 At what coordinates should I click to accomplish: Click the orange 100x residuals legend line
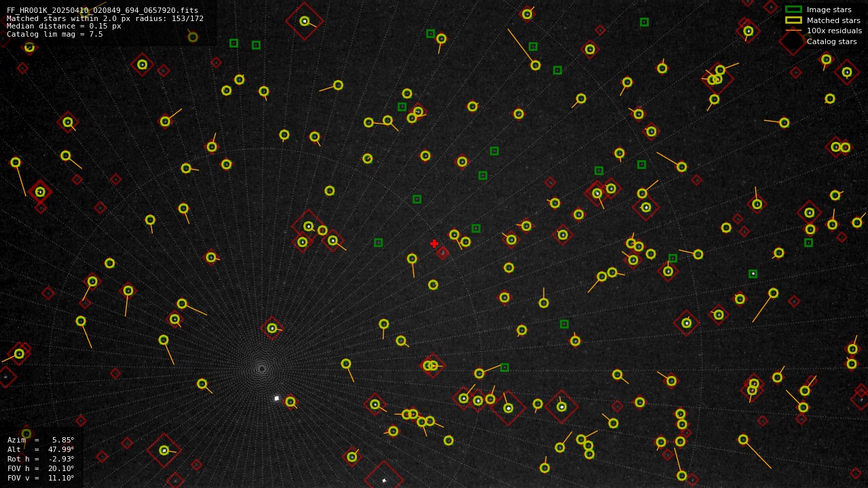pyautogui.click(x=793, y=31)
